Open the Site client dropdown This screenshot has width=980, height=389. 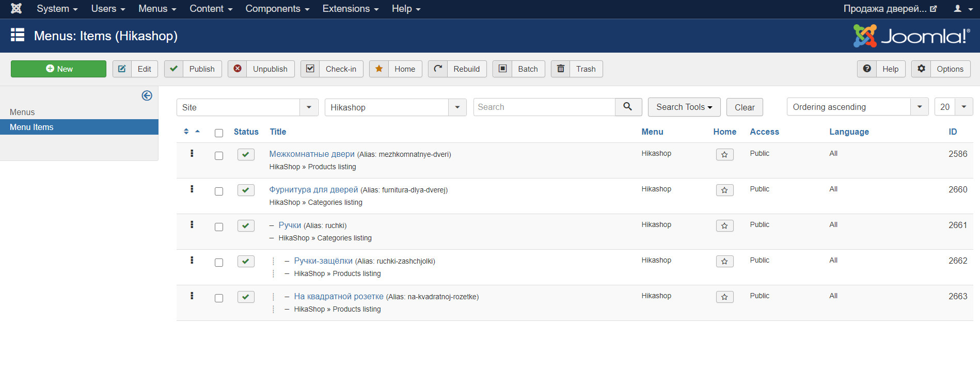(247, 107)
